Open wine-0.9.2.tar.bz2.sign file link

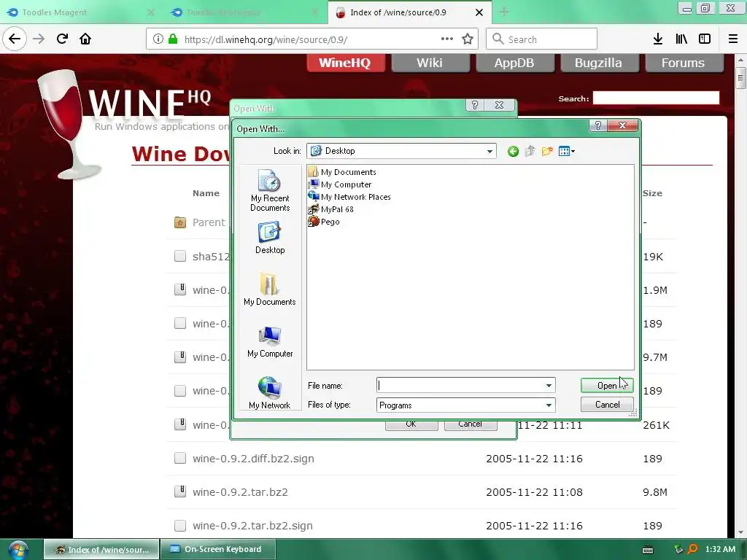(252, 526)
